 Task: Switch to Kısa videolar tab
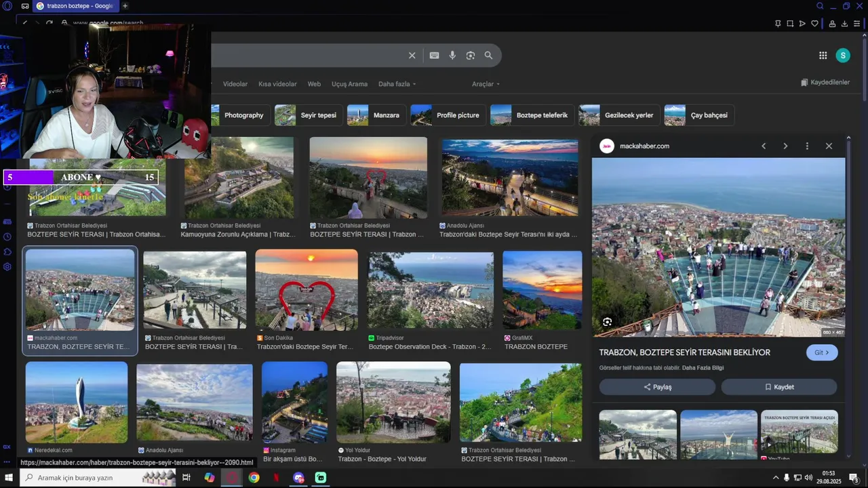[x=277, y=84]
